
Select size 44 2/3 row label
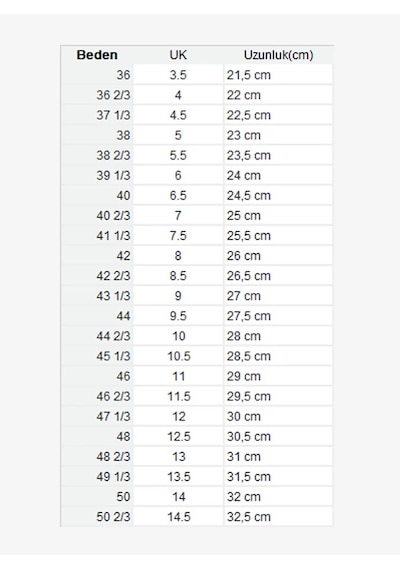click(113, 336)
